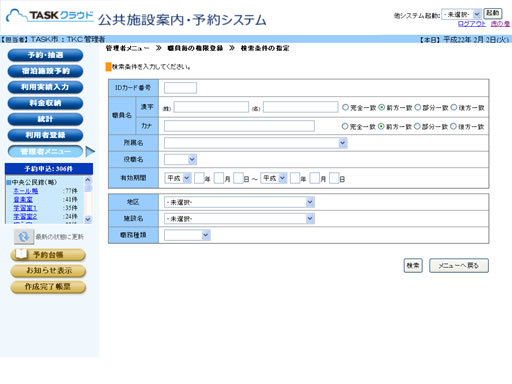This screenshot has width=512, height=384.
Task: Click the refresh arrows icon in the sidebar
Action: tap(24, 237)
